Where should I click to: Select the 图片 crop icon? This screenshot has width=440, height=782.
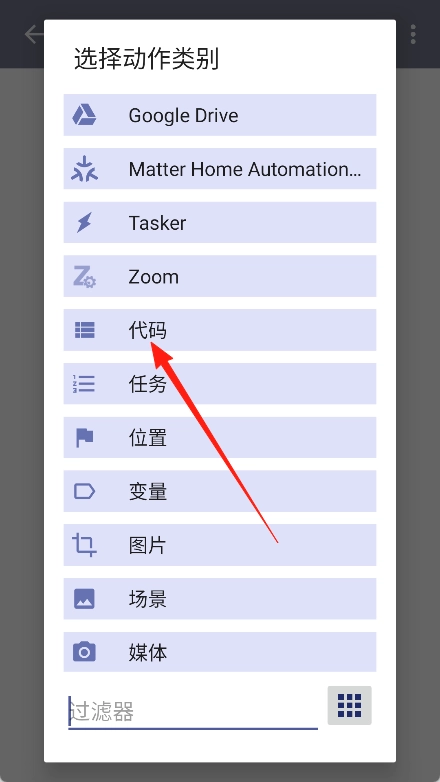coord(84,545)
